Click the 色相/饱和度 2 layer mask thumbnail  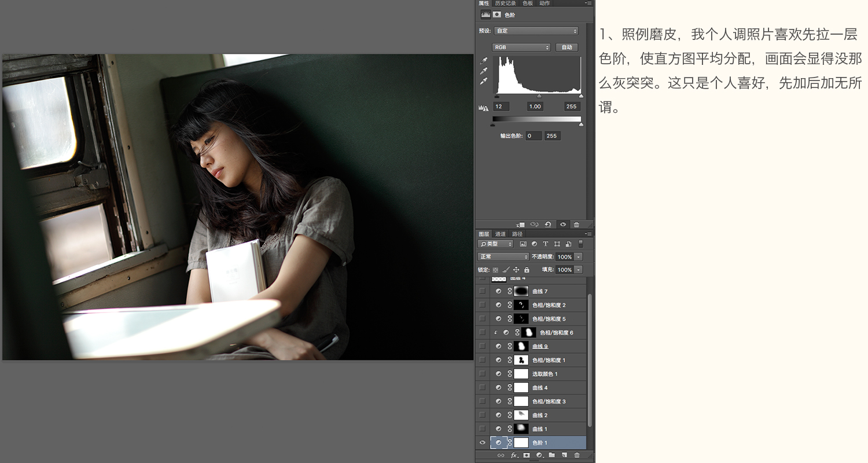(521, 305)
